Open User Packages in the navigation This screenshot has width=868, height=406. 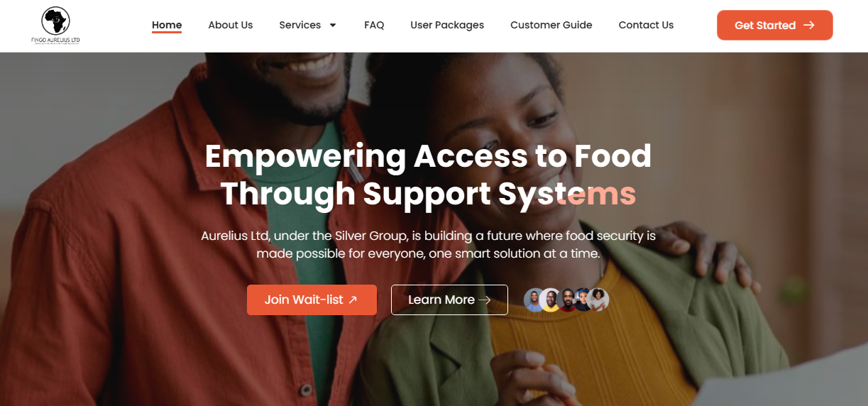pos(447,25)
